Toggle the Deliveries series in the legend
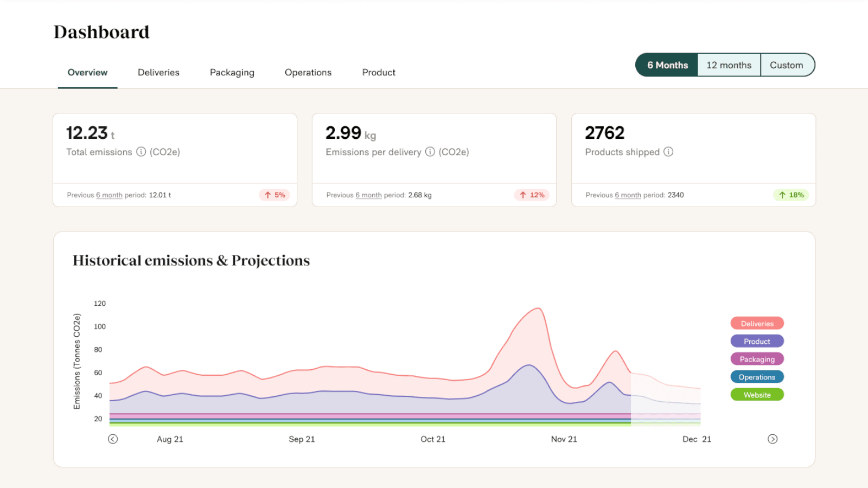 (757, 323)
